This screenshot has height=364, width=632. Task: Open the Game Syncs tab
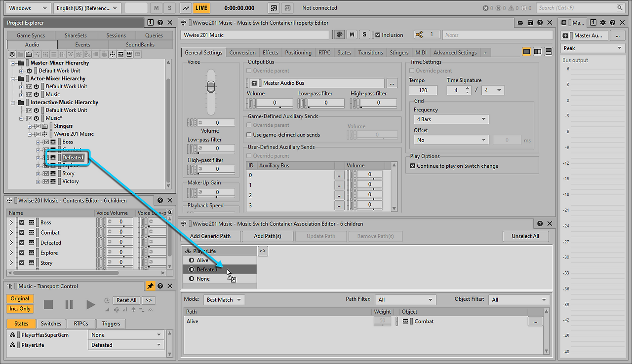31,36
